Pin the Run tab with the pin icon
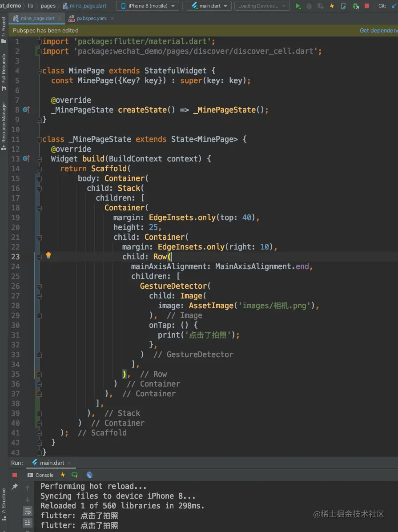This screenshot has width=398, height=532. point(15,487)
